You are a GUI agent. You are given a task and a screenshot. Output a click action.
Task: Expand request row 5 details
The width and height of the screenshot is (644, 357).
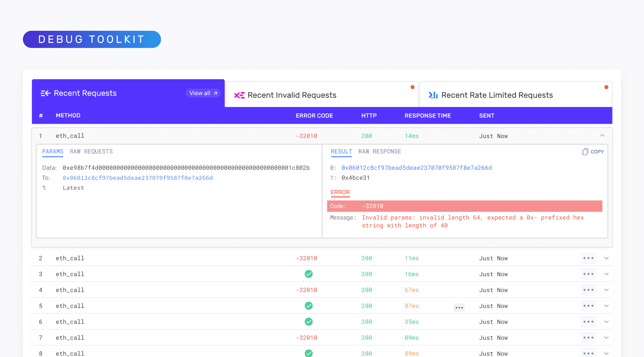click(x=606, y=306)
